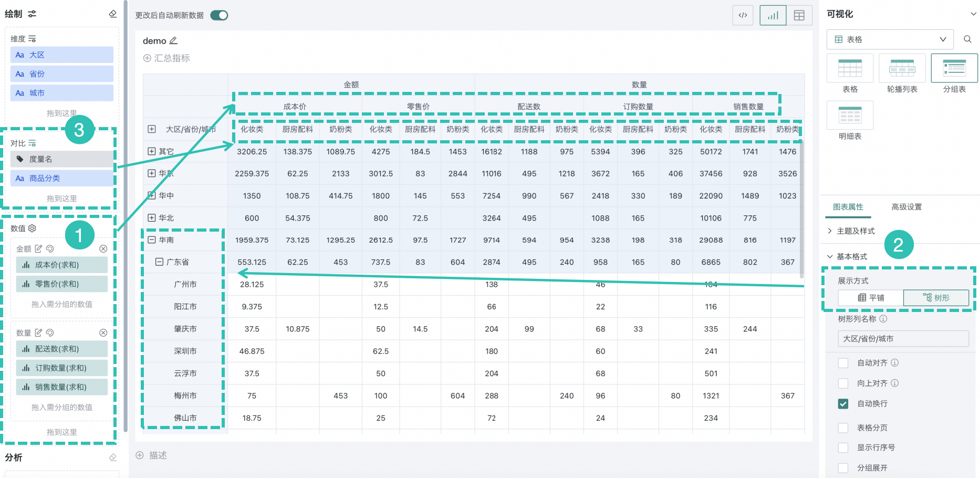This screenshot has height=479, width=980.
Task: Collapse the 广东省 row
Action: (159, 262)
